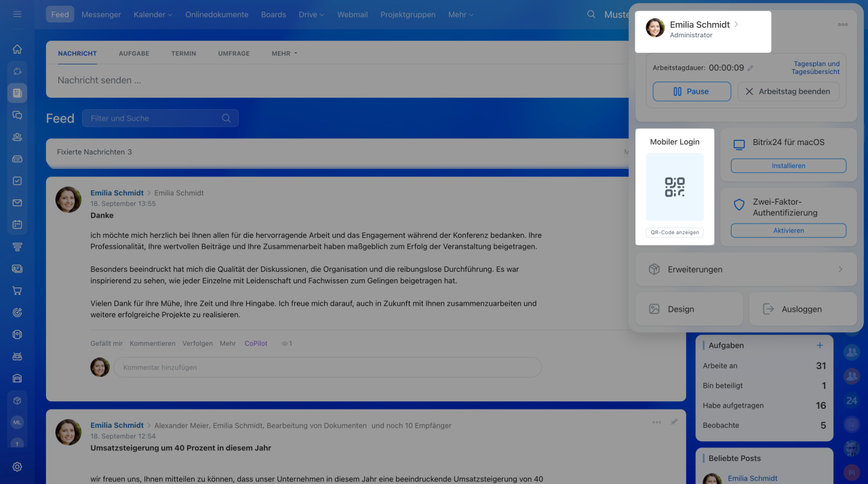Image resolution: width=868 pixels, height=484 pixels.
Task: Open Messenger from top menu
Action: coord(101,14)
